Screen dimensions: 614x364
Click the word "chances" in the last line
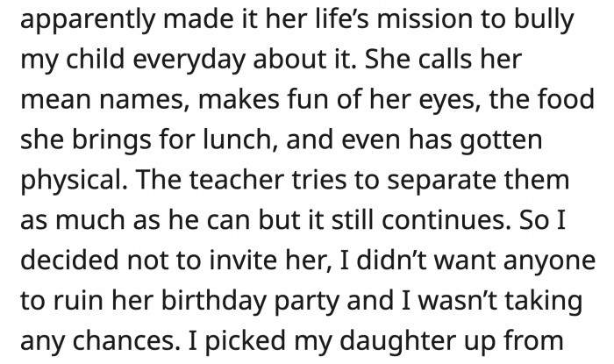(125, 341)
